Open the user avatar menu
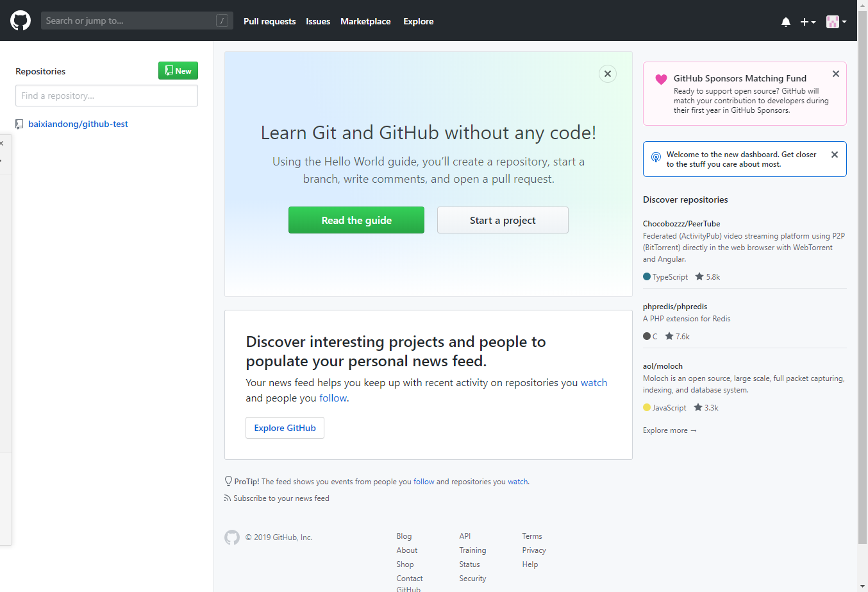 pos(837,22)
